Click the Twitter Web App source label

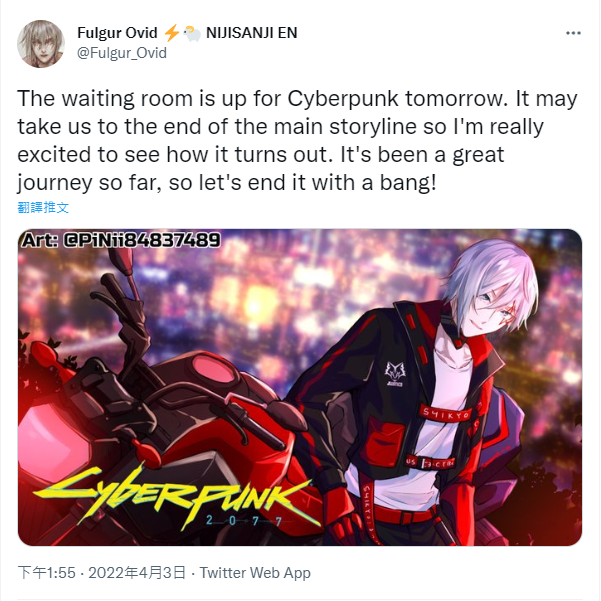click(255, 573)
